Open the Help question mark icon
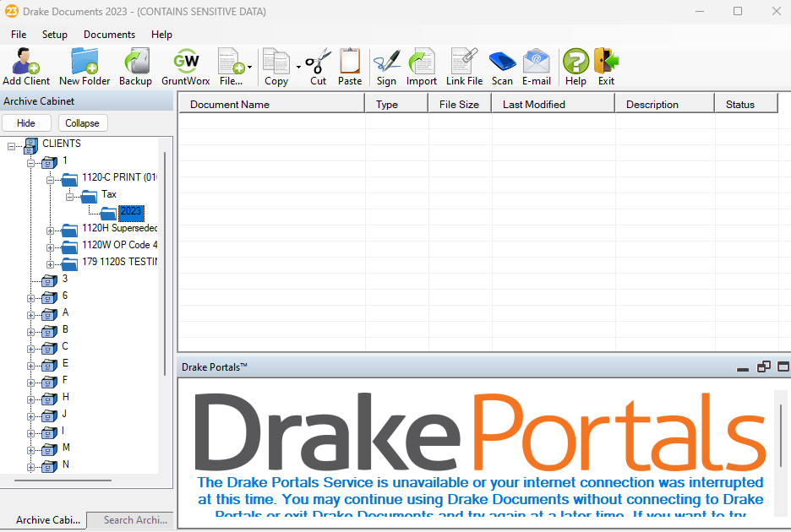 click(x=576, y=67)
